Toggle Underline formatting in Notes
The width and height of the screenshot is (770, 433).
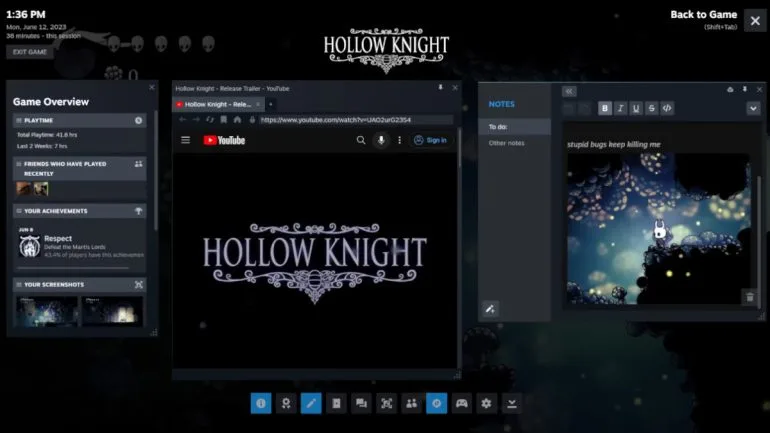(x=636, y=108)
